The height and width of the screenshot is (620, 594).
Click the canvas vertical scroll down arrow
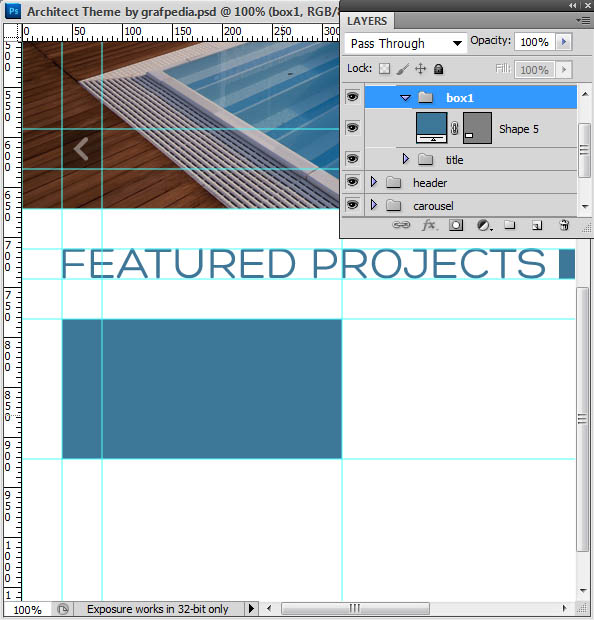[x=583, y=591]
